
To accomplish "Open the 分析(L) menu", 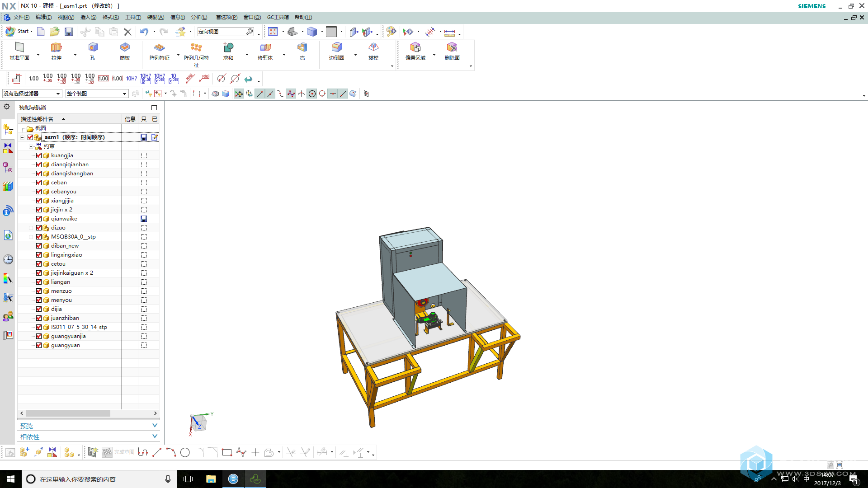I will tap(199, 17).
